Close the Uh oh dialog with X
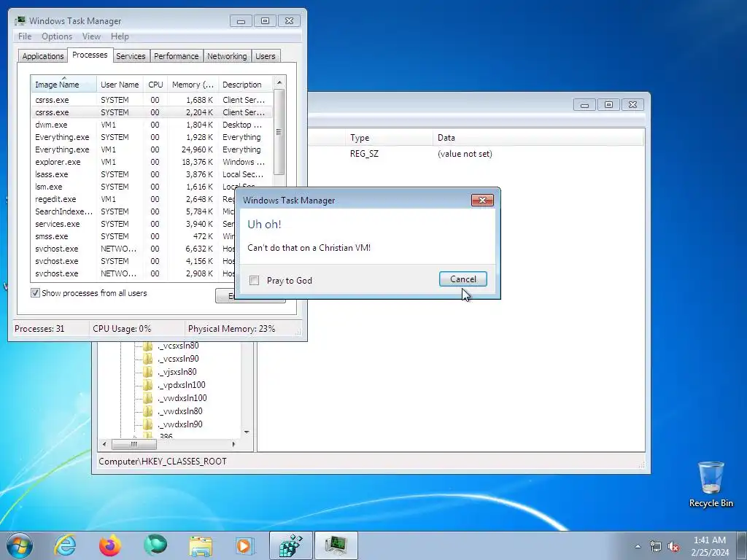This screenshot has height=560, width=747. click(482, 200)
